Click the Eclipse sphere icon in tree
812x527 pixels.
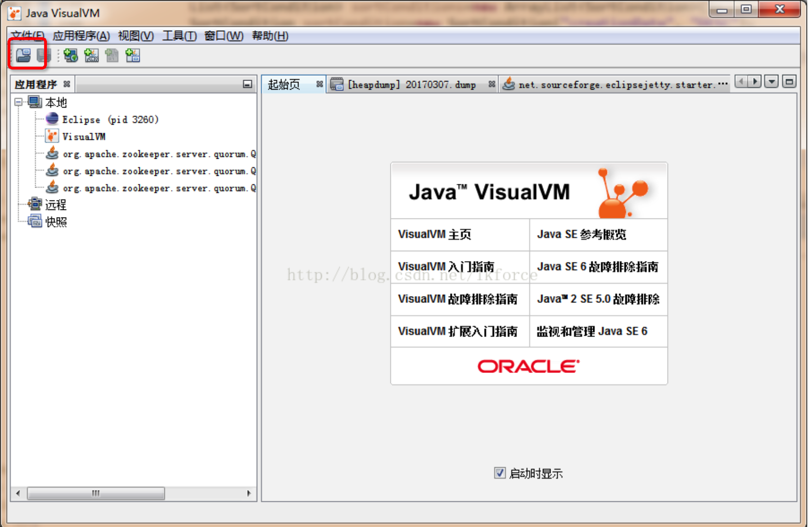pos(52,119)
